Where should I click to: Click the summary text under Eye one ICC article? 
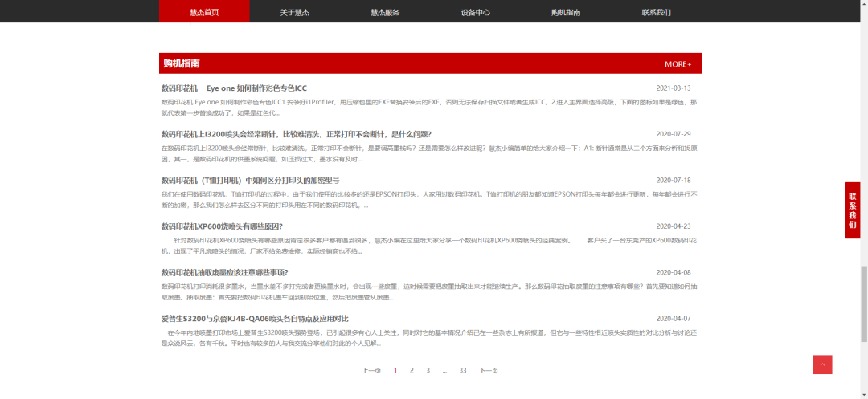(x=429, y=108)
